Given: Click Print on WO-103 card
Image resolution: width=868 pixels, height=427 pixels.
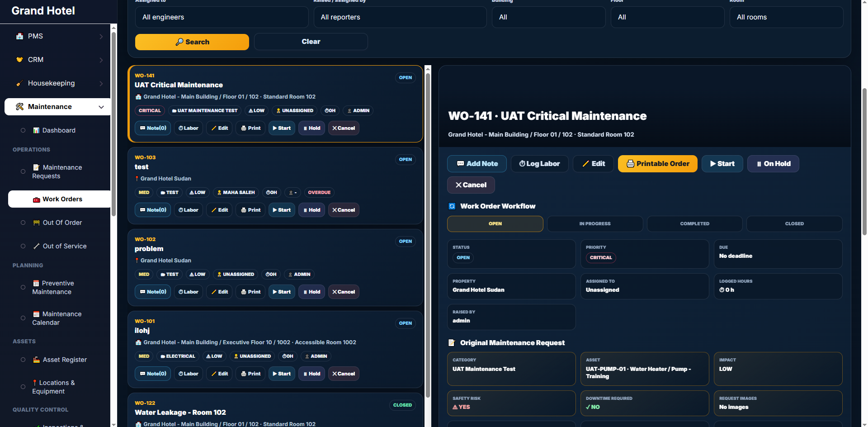Looking at the screenshot, I should pos(250,210).
